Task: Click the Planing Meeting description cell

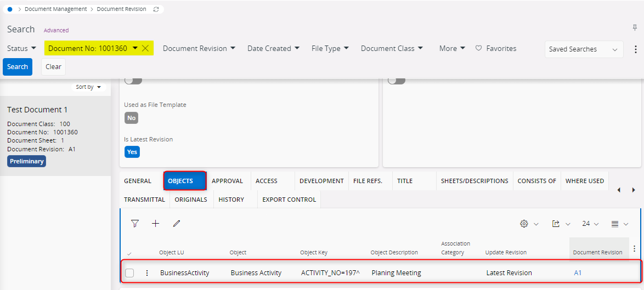Action: (397, 273)
